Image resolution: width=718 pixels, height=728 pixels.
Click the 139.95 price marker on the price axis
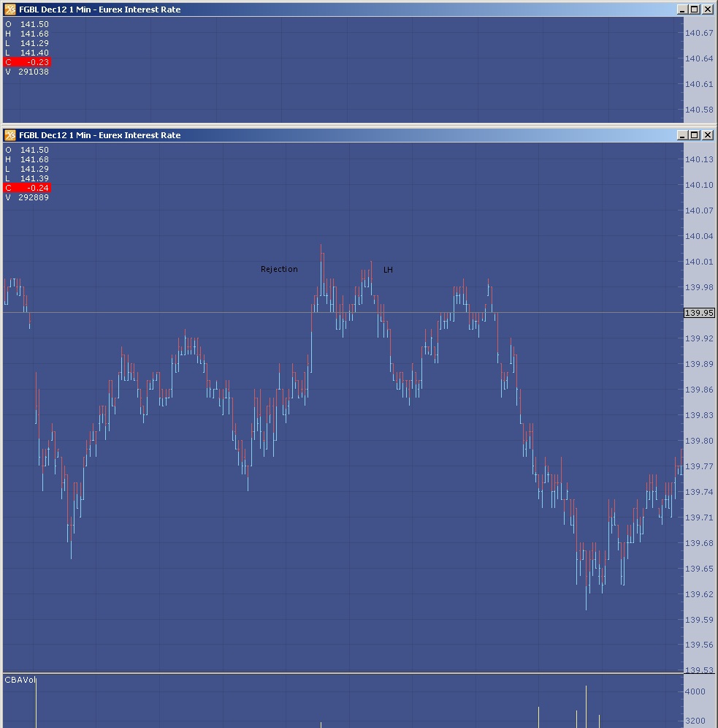[700, 313]
